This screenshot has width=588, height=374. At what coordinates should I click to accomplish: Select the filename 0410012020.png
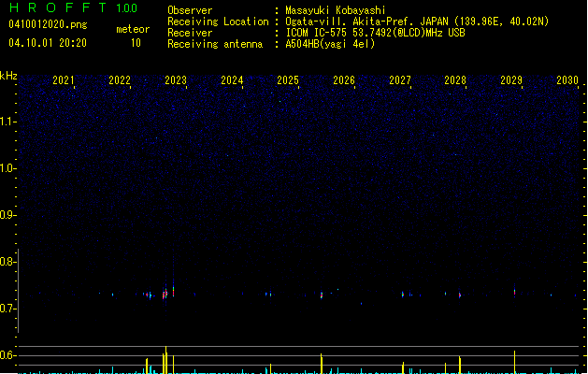48,24
